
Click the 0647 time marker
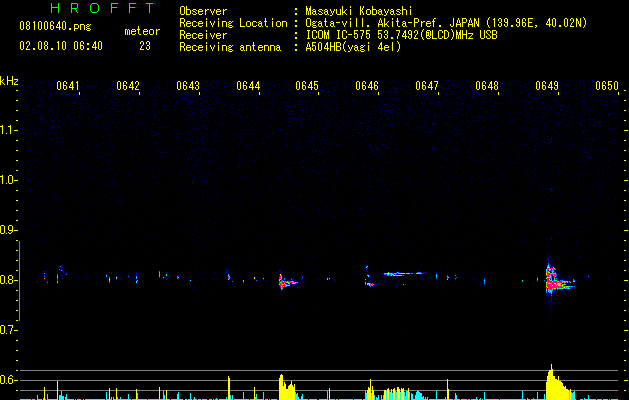(x=427, y=86)
